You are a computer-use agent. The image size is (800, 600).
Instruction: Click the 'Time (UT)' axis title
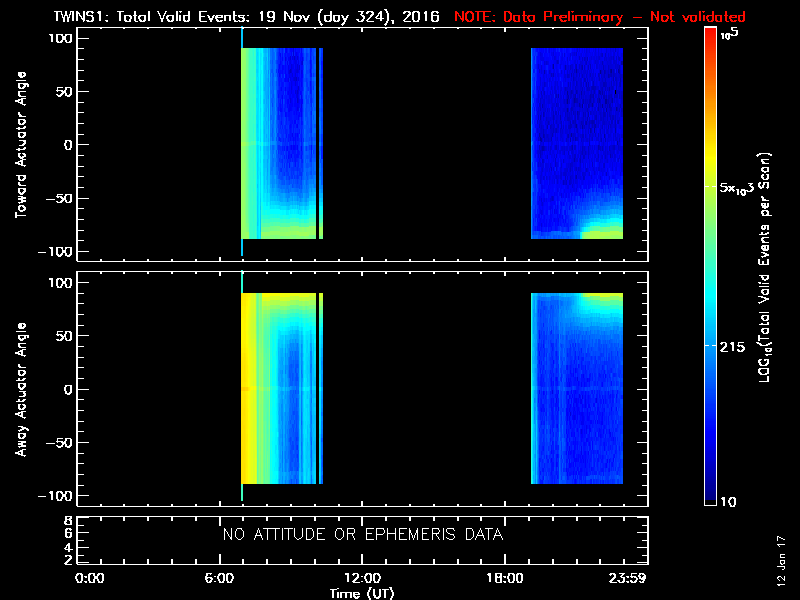362,593
